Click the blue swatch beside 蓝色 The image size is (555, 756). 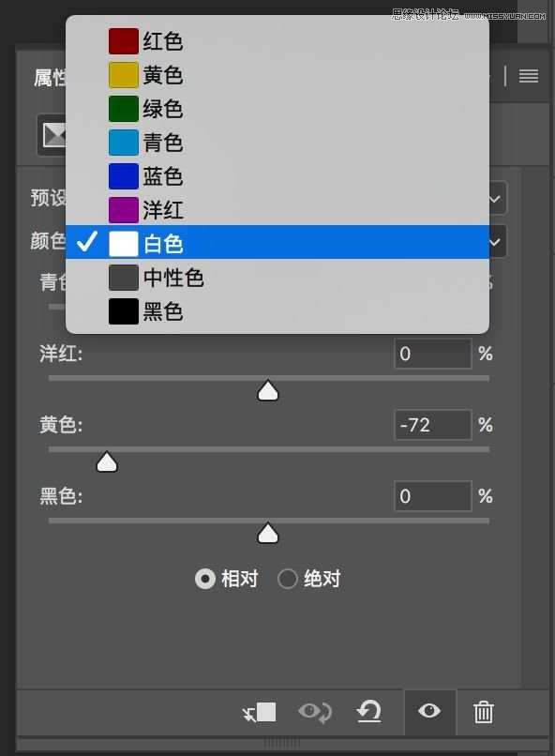pos(123,175)
